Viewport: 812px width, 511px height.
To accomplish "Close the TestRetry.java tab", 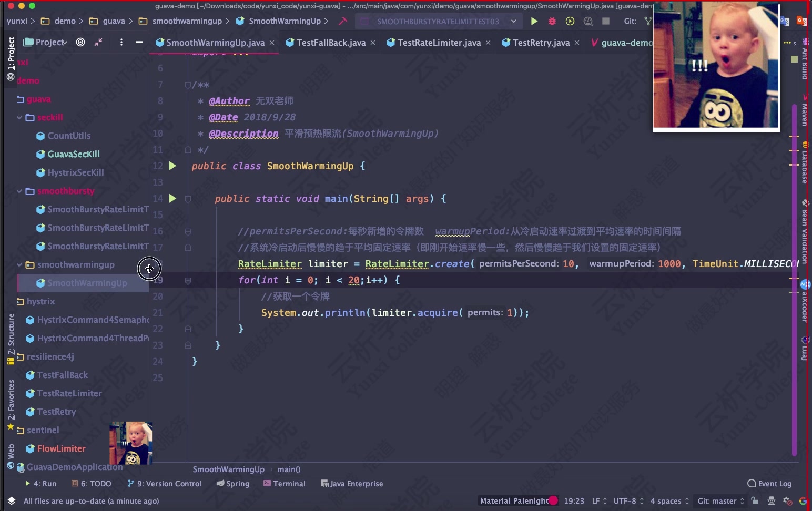I will click(577, 43).
